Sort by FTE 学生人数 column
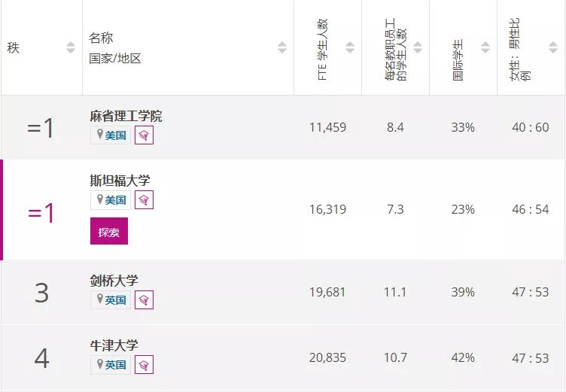 pos(350,48)
